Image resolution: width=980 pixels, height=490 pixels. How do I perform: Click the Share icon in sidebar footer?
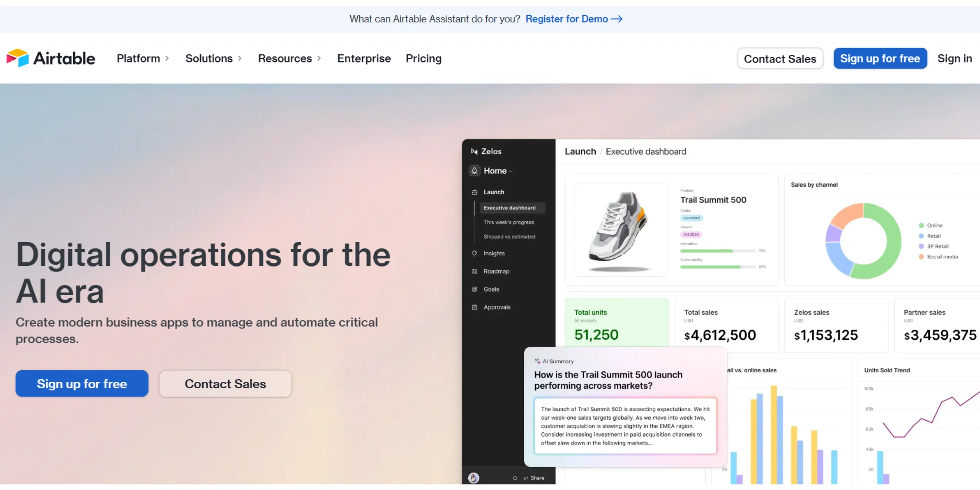pyautogui.click(x=526, y=478)
